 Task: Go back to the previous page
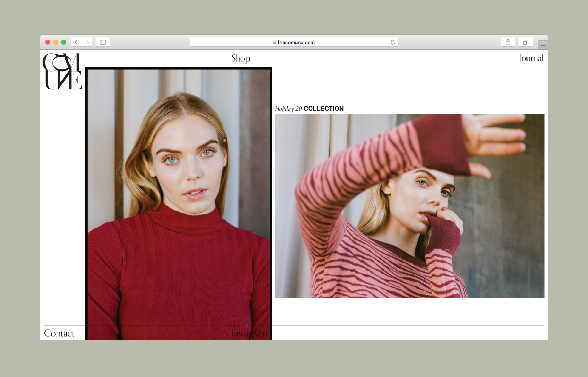pos(76,42)
